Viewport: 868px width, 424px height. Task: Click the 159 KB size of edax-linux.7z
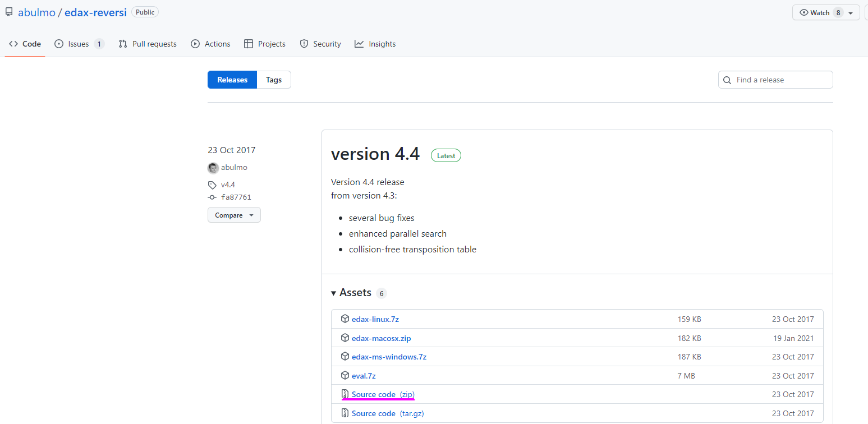coord(689,319)
